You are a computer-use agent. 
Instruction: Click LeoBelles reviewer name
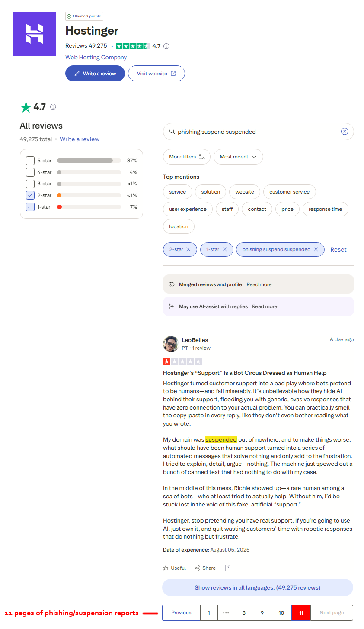pyautogui.click(x=195, y=340)
